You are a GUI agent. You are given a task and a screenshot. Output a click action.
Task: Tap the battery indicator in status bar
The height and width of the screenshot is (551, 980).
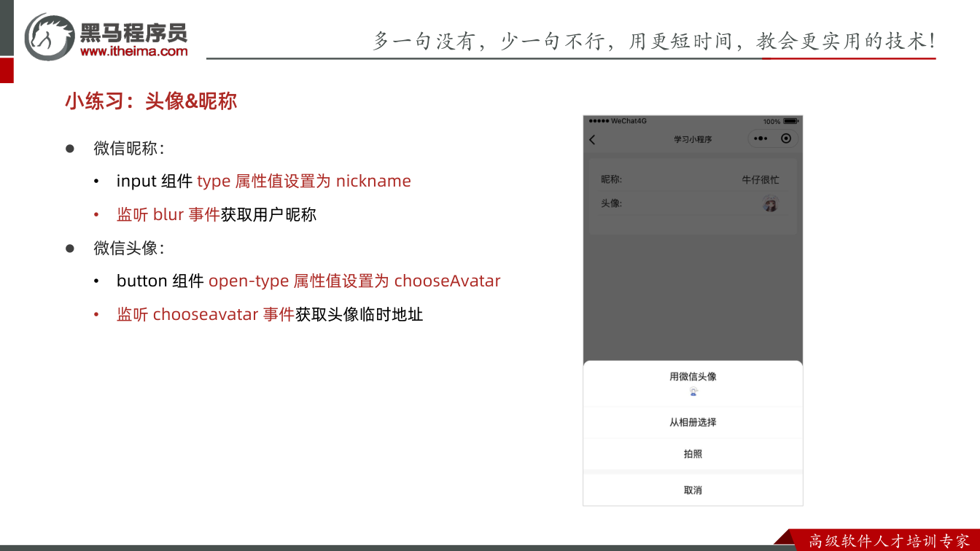(790, 121)
